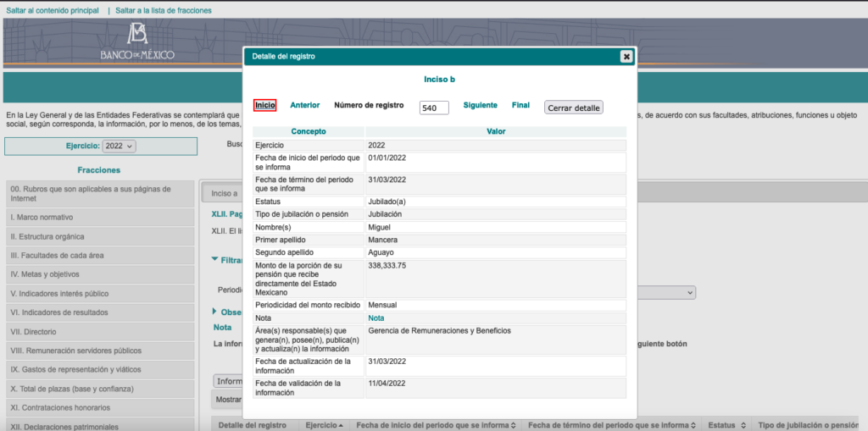Open the Nota link in dialog
The height and width of the screenshot is (431, 868).
(x=376, y=318)
